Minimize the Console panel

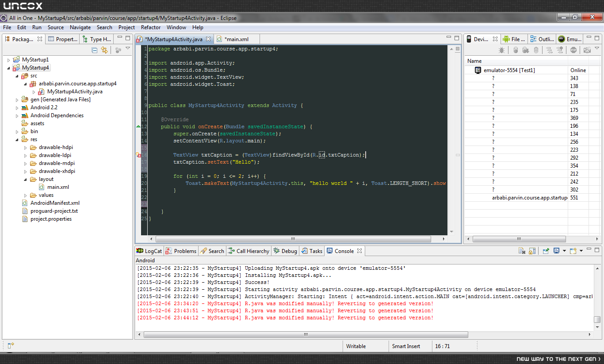[x=589, y=250]
